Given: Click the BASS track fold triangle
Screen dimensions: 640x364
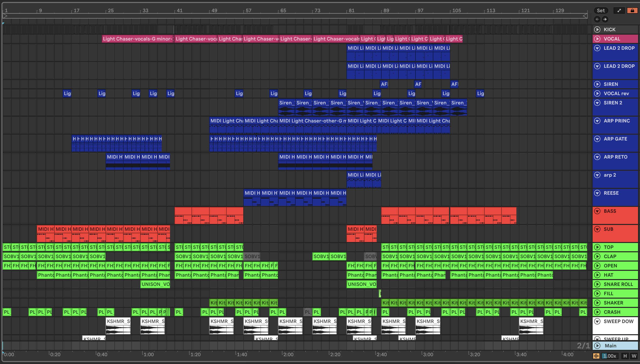Looking at the screenshot, I should pos(597,211).
